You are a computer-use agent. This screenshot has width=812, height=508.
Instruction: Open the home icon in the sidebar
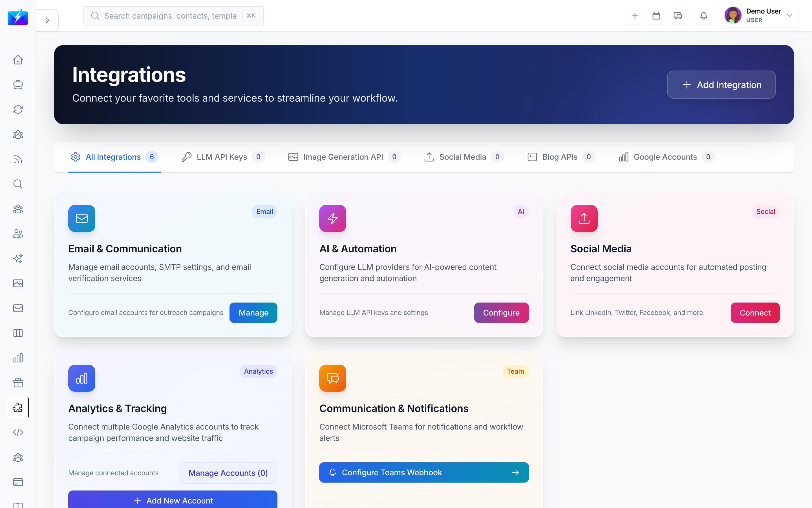coord(18,60)
